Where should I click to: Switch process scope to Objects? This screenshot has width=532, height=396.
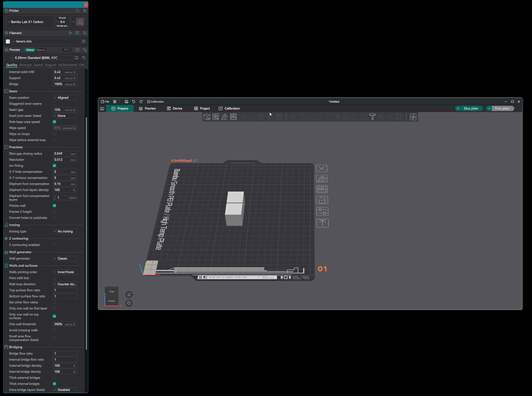pyautogui.click(x=40, y=50)
